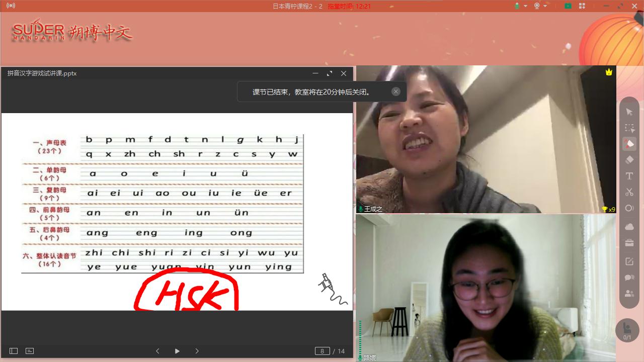644x362 pixels.
Task: Select the scissors cut tool
Action: coord(629,192)
